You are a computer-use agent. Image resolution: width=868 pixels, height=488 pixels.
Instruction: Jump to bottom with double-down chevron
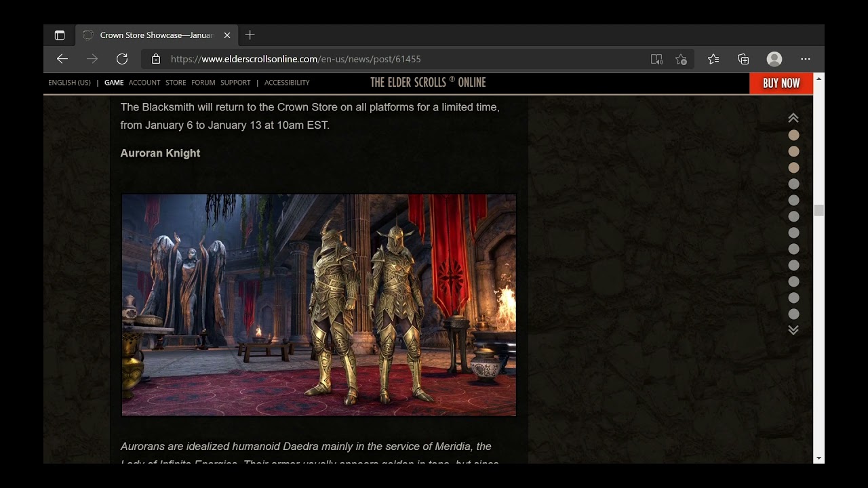pyautogui.click(x=793, y=330)
